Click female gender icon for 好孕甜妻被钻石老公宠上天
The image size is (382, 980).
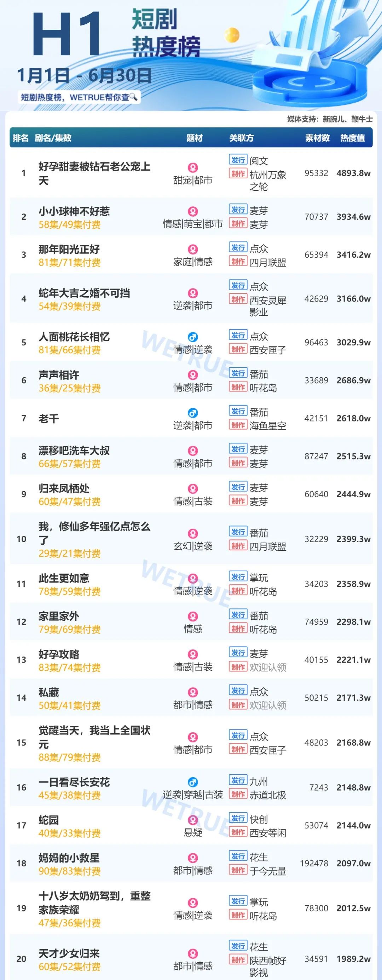[193, 168]
